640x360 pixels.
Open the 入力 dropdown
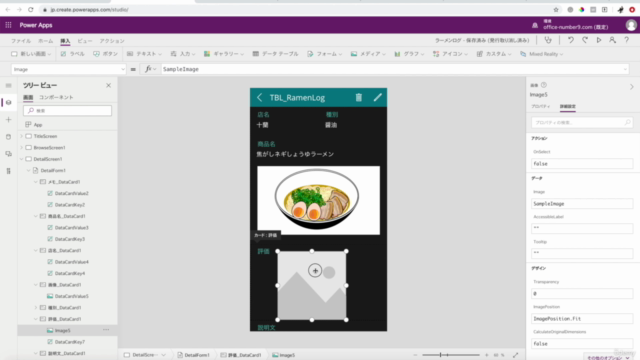tap(182, 54)
